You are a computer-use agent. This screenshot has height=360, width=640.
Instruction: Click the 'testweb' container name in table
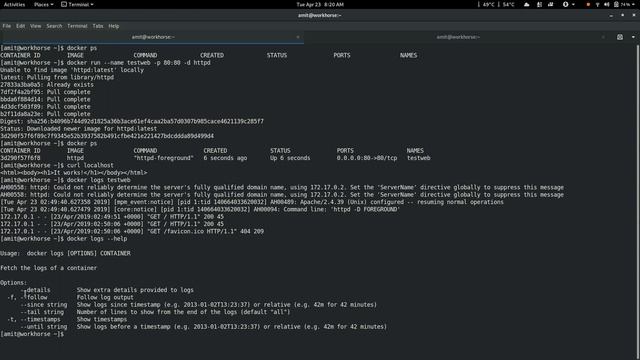tap(418, 158)
